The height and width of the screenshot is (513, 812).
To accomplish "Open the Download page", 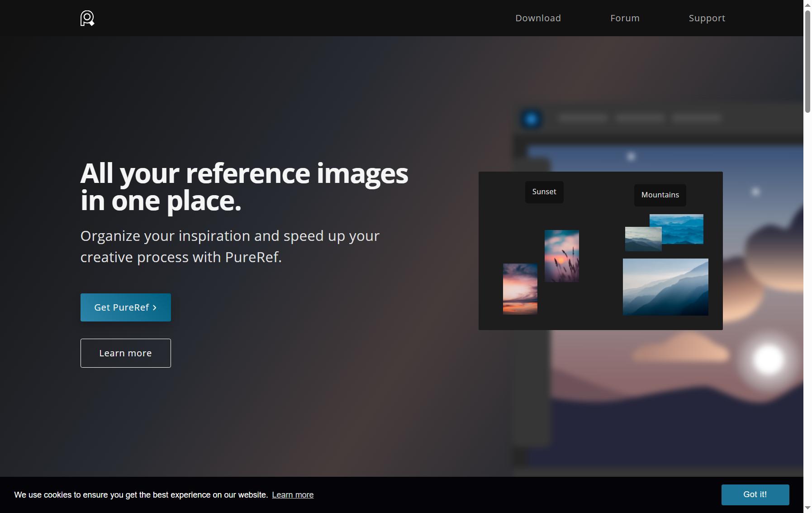I will tap(538, 18).
